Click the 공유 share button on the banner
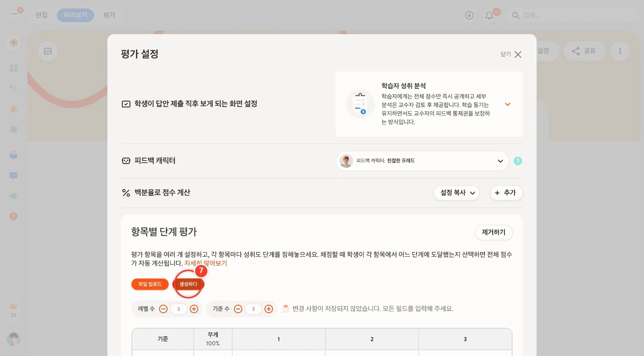 tap(584, 51)
